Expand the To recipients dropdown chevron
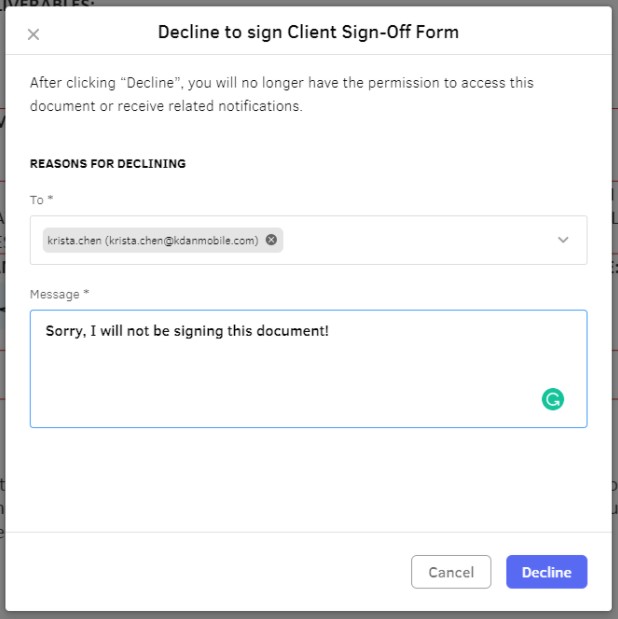The width and height of the screenshot is (618, 619). 563,240
